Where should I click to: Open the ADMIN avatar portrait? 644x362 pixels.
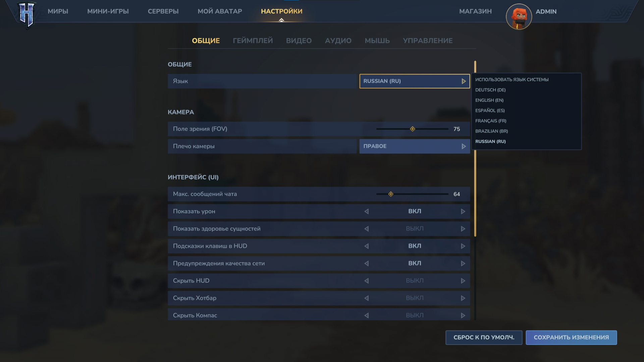click(x=519, y=16)
